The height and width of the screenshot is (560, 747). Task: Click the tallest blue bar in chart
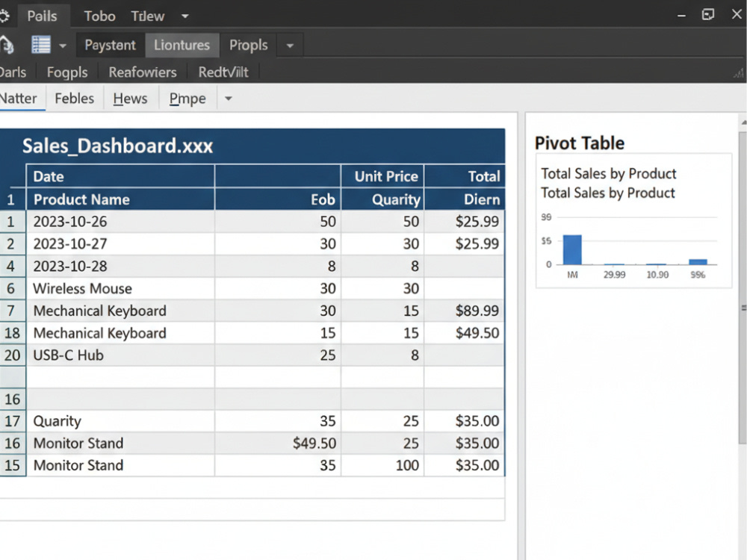572,249
